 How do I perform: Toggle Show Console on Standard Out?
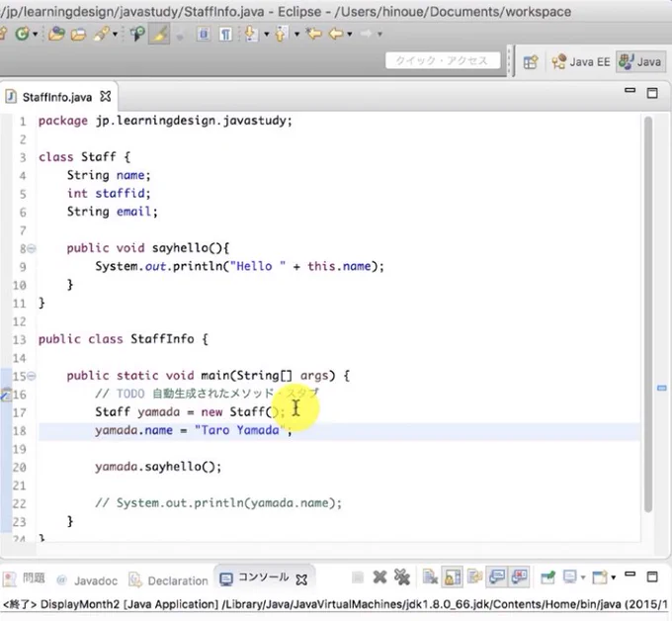(497, 577)
